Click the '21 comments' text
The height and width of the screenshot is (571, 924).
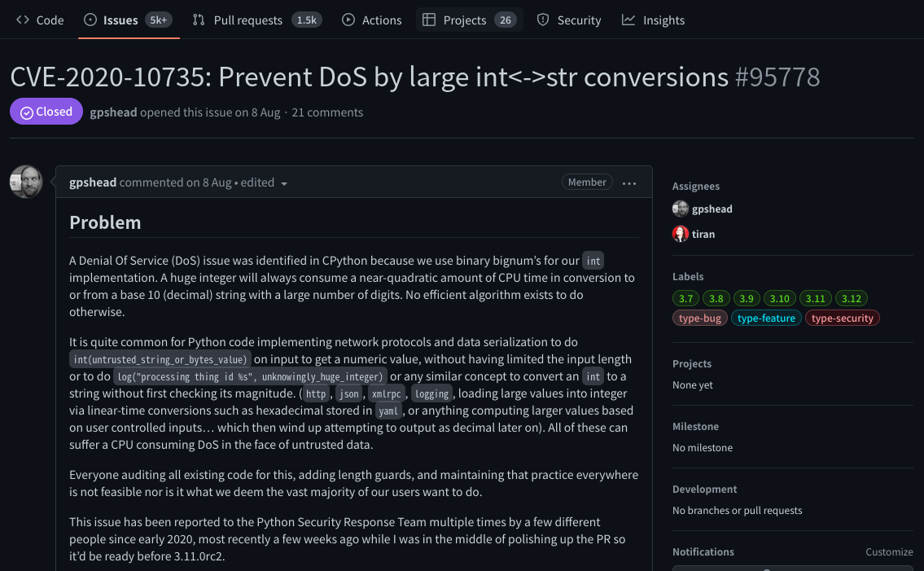point(327,112)
